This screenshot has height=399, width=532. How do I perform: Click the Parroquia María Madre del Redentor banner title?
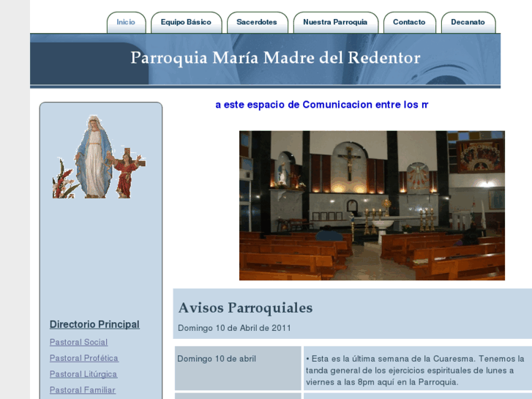[275, 58]
